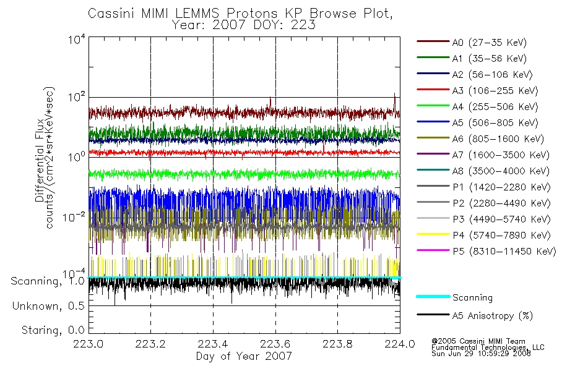
Task: Click the P3 (4490-5740 KeV) legend label
Action: [x=501, y=220]
